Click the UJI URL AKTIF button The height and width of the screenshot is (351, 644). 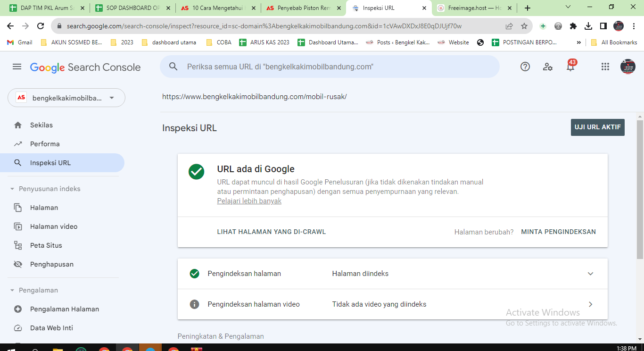(597, 127)
